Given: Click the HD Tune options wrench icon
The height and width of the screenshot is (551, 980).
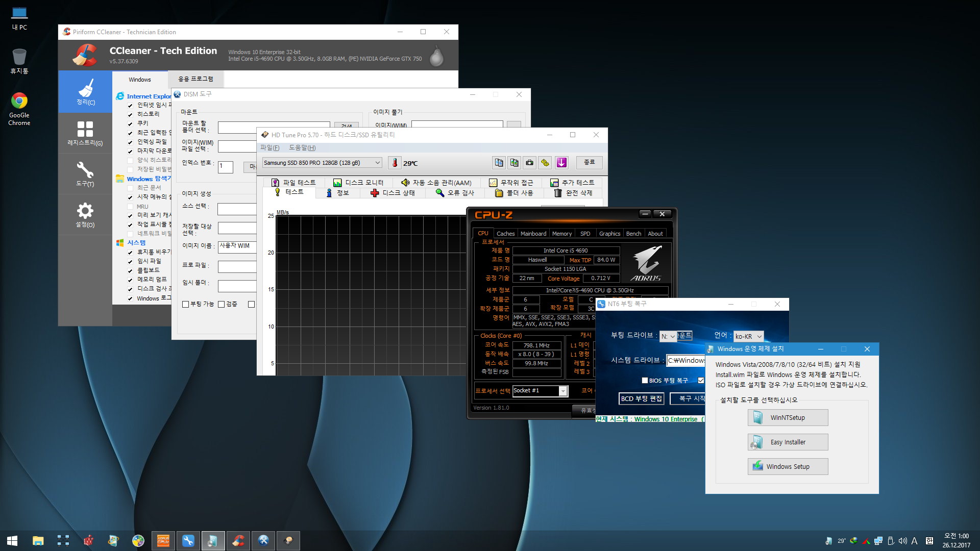Looking at the screenshot, I should coord(545,163).
